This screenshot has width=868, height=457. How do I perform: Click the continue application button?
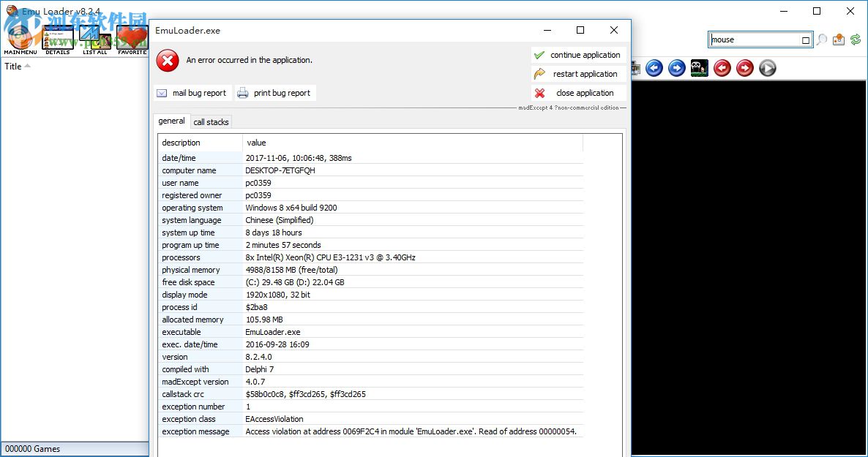[578, 55]
